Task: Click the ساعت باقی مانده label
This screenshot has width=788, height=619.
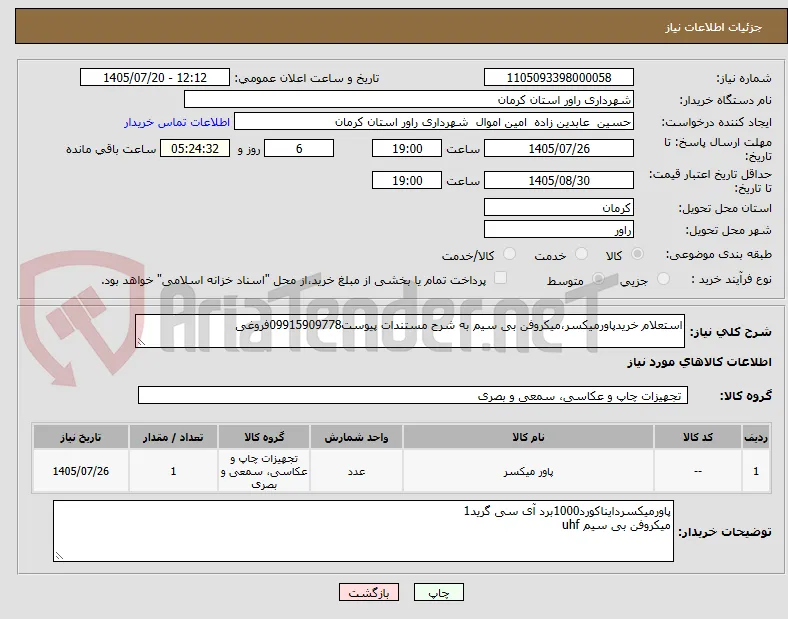Action: click(111, 149)
